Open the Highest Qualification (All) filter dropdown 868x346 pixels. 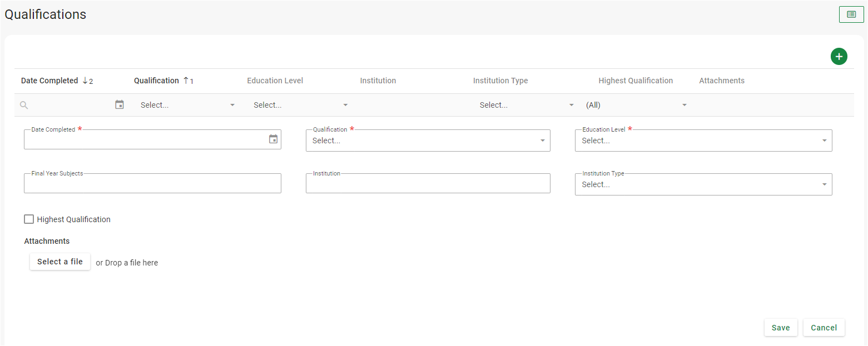(685, 105)
